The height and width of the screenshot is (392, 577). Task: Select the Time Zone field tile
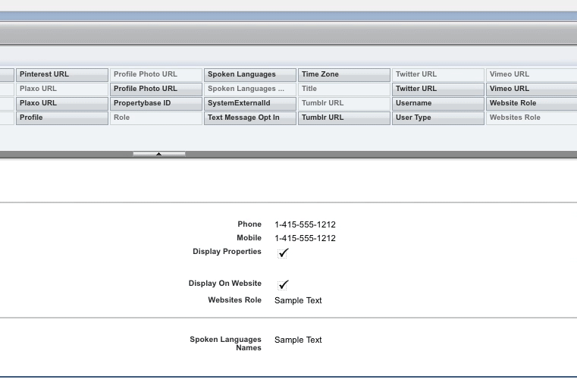[x=344, y=75]
